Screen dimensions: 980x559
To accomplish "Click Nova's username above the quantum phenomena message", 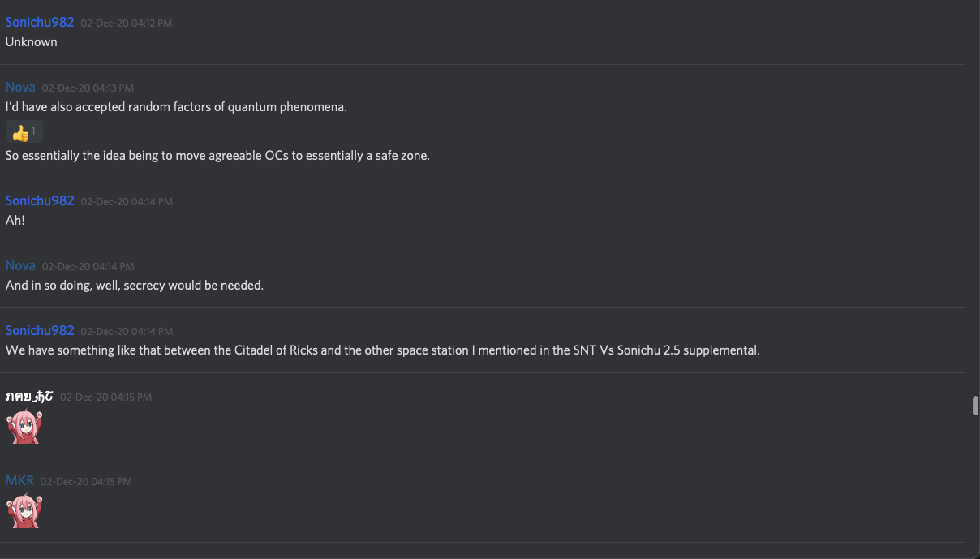I will point(20,88).
